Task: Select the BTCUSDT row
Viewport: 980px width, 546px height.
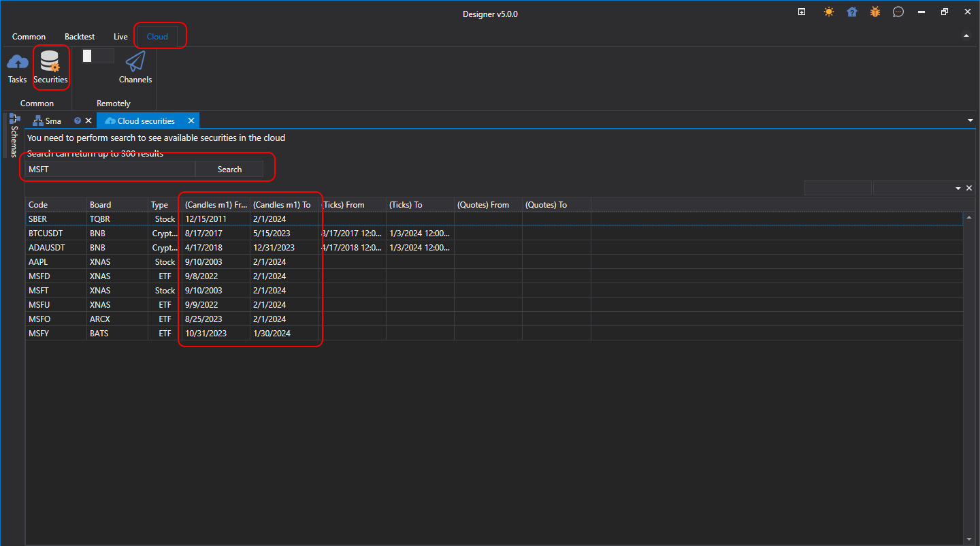Action: click(x=494, y=233)
